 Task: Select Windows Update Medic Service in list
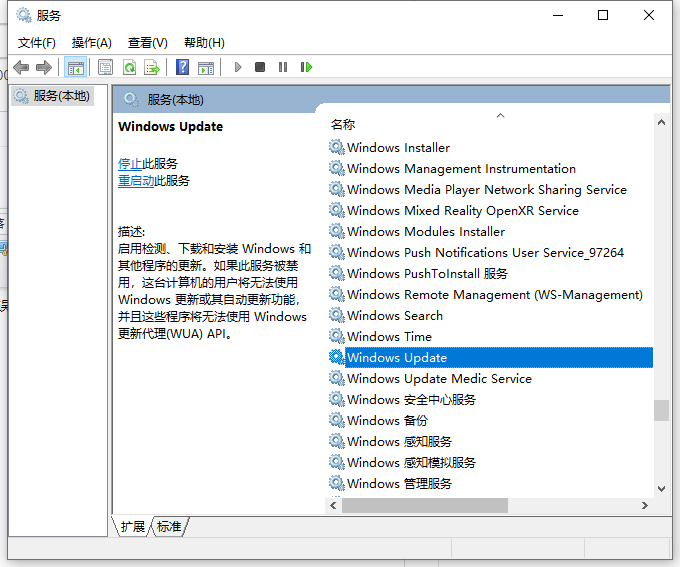point(439,378)
